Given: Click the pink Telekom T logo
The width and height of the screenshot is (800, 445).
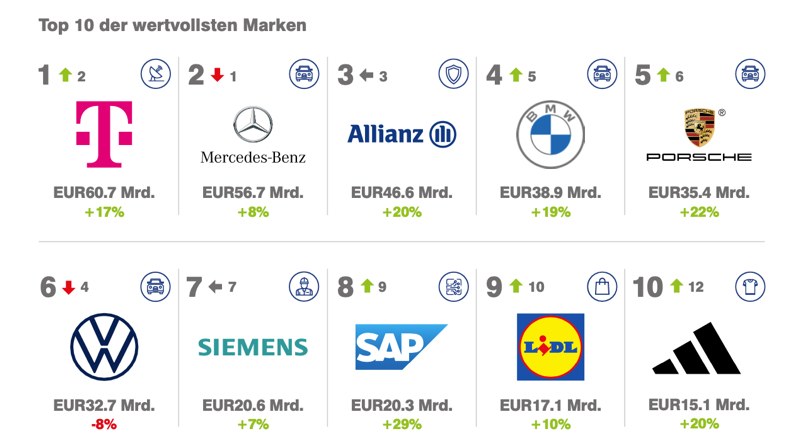Looking at the screenshot, I should coord(104,134).
